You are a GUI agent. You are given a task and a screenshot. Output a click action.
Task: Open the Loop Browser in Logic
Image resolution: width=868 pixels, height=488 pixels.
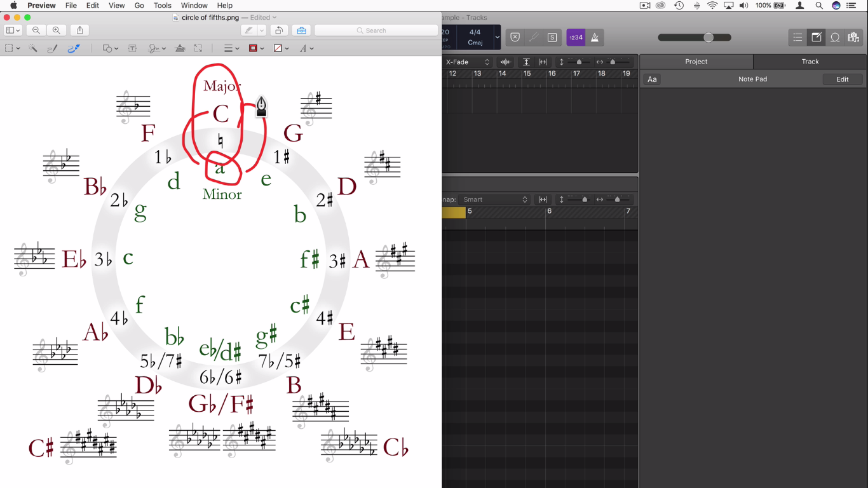coord(835,37)
